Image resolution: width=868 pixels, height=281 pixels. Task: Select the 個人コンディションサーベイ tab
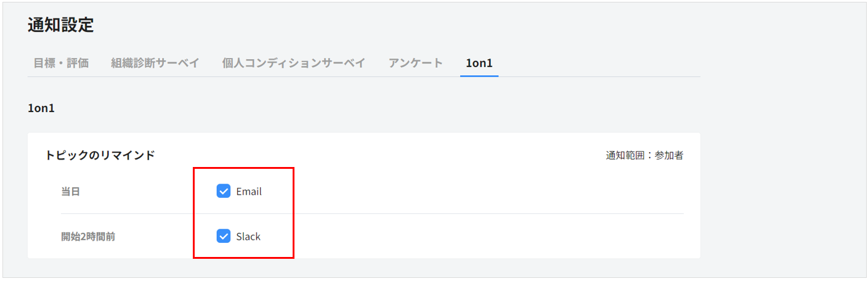click(x=294, y=63)
